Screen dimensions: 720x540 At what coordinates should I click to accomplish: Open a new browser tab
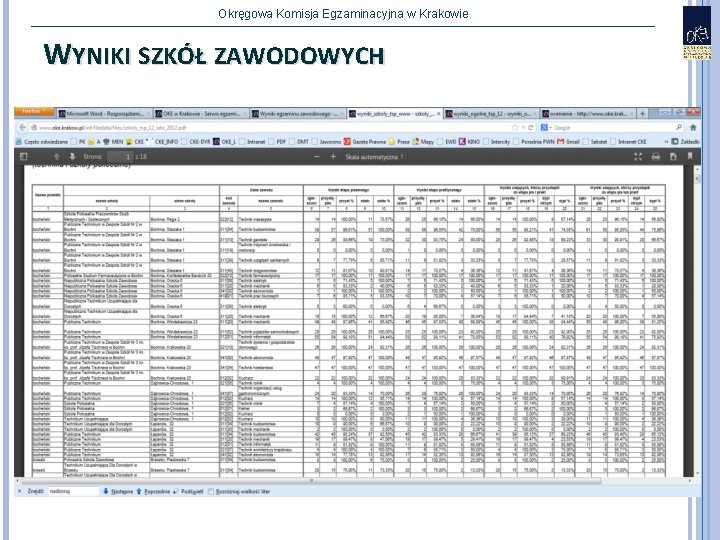(x=642, y=113)
